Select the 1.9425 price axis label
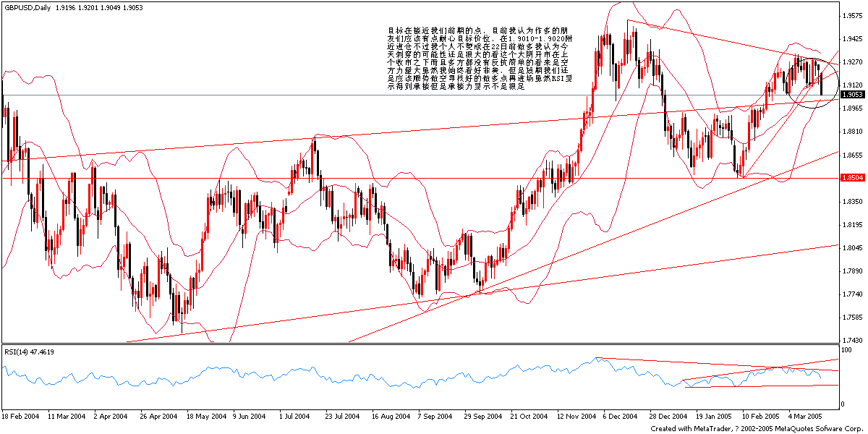The width and height of the screenshot is (868, 434). [x=854, y=38]
